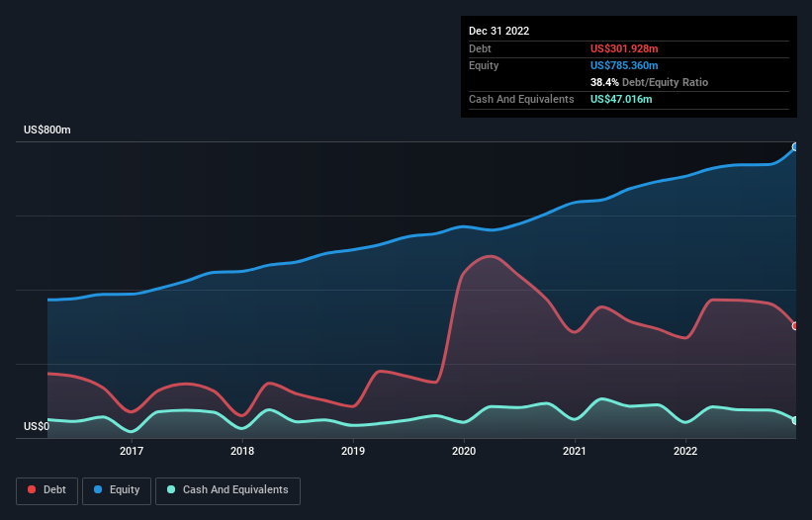The image size is (812, 520).
Task: Click the 2018 x-axis label
Action: (242, 451)
